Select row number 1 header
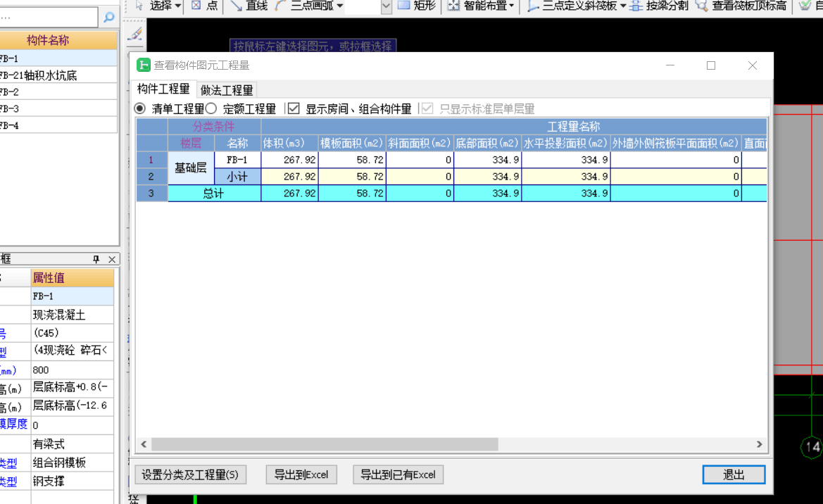 pos(151,160)
